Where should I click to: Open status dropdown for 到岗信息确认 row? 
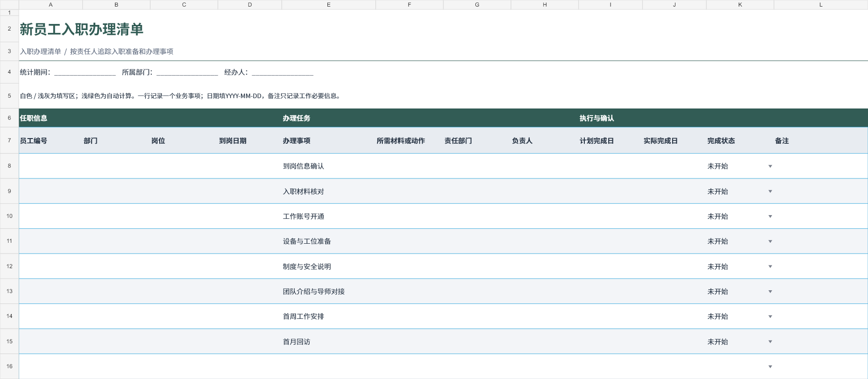(x=770, y=166)
